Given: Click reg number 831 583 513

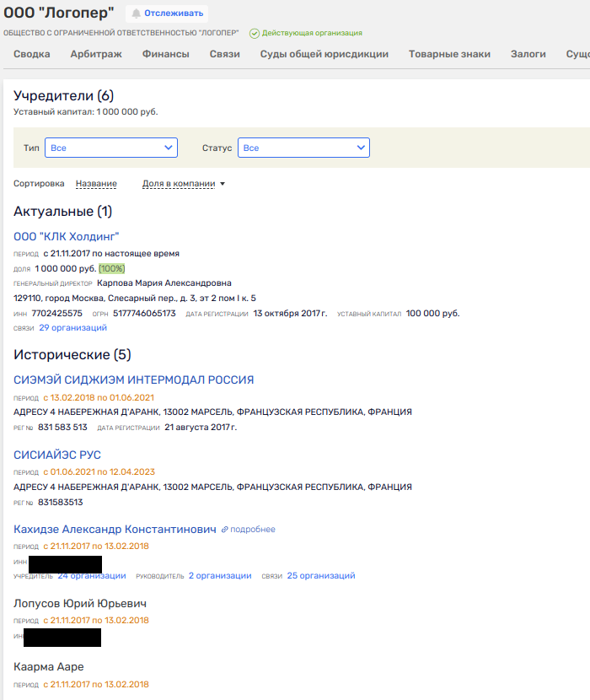Looking at the screenshot, I should coord(62,428).
